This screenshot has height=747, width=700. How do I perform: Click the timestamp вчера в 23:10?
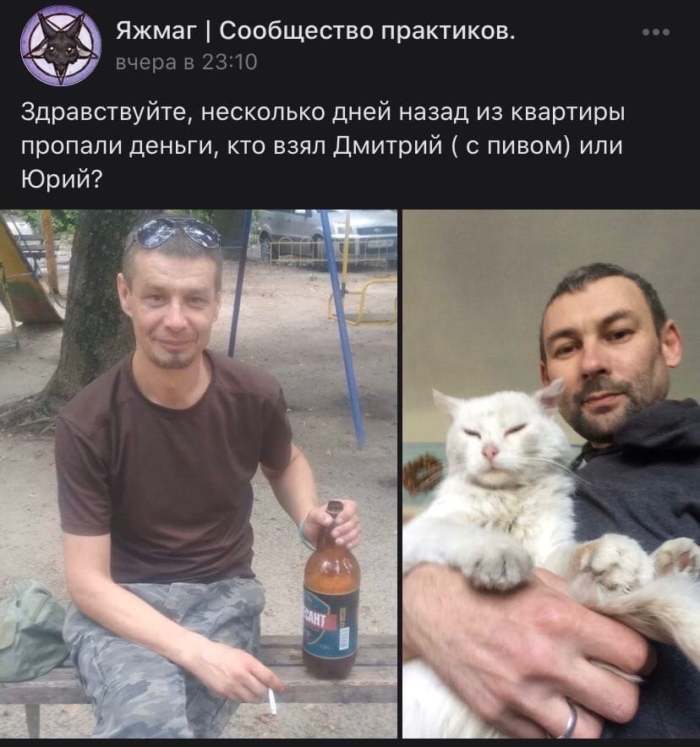coord(186,62)
